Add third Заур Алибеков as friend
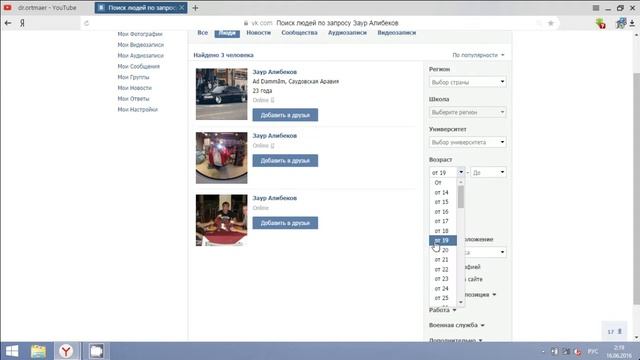Image resolution: width=640 pixels, height=360 pixels. pos(285,223)
